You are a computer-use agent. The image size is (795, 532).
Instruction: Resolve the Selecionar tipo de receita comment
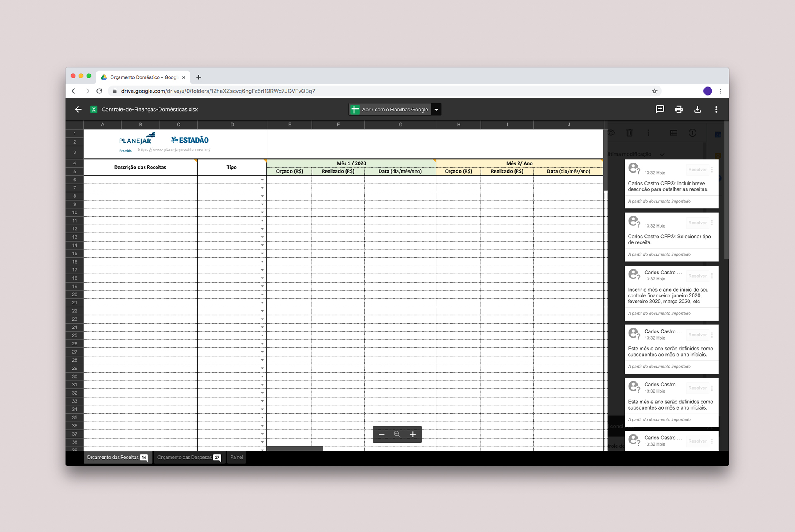click(697, 223)
